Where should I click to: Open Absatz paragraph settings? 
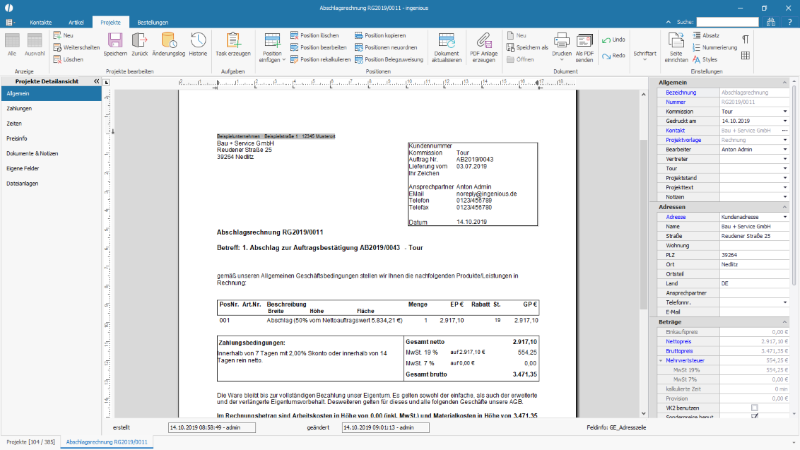coord(707,35)
